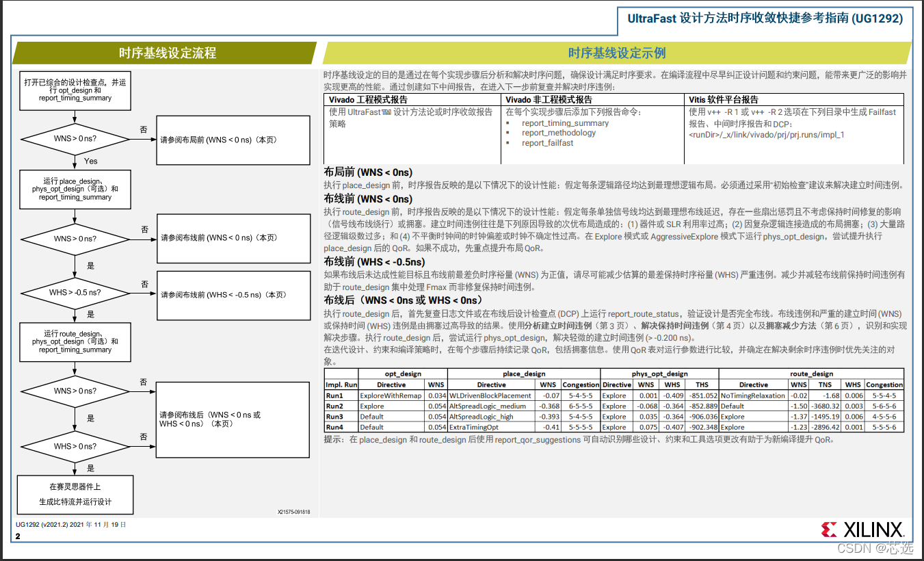This screenshot has width=924, height=561.
Task: Click the report_failfast bullet item
Action: tap(547, 143)
